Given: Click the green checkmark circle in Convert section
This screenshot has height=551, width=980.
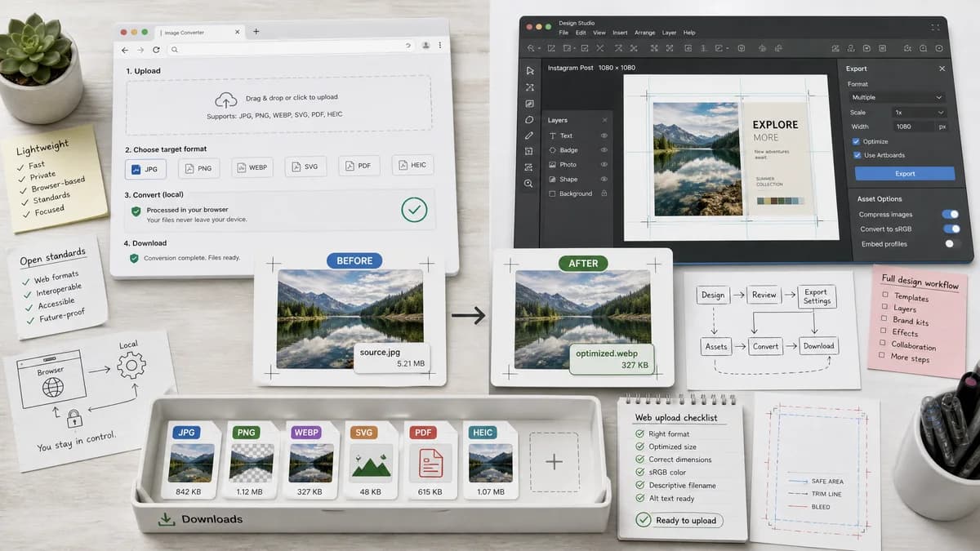Looking at the screenshot, I should coord(414,210).
